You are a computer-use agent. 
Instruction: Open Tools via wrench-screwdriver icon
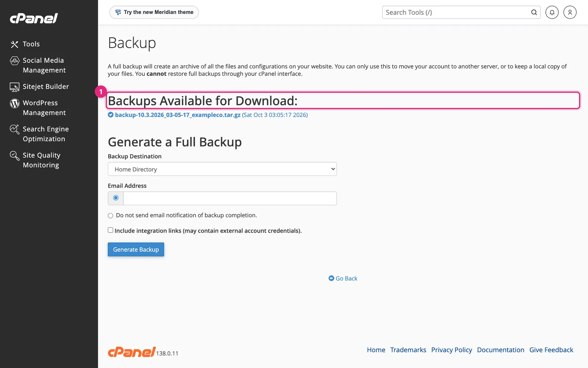pyautogui.click(x=14, y=45)
